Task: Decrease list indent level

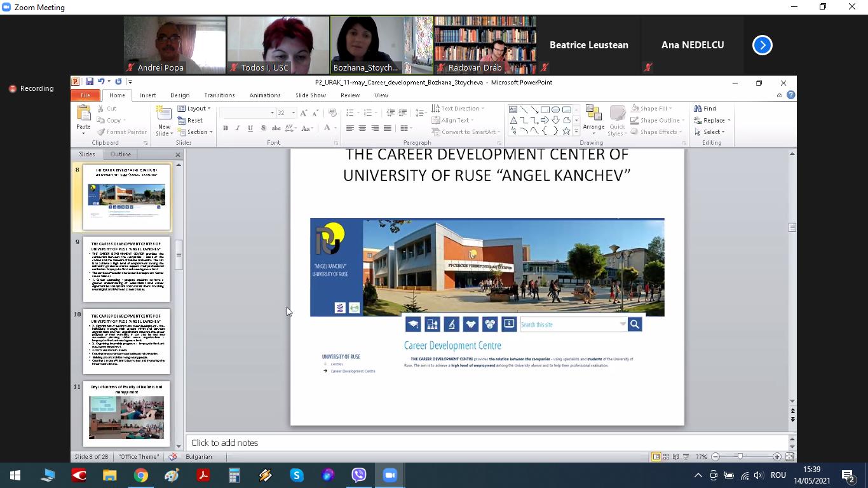Action: 391,112
